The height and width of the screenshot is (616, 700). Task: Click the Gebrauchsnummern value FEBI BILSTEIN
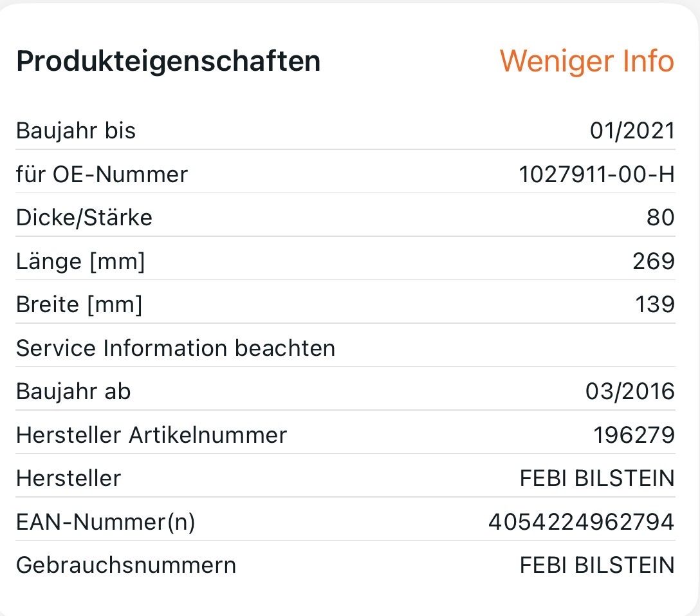click(x=596, y=565)
